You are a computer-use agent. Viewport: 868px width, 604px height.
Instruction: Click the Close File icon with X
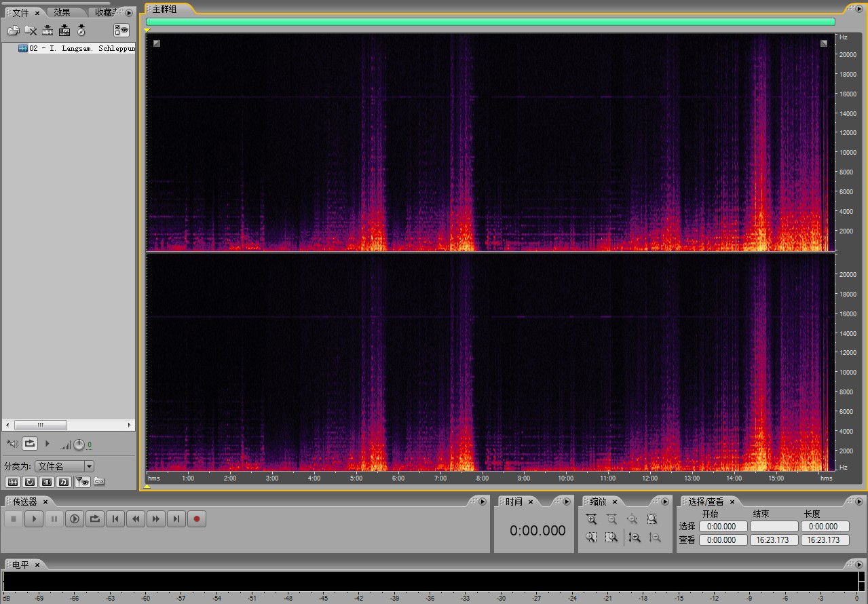click(x=31, y=31)
